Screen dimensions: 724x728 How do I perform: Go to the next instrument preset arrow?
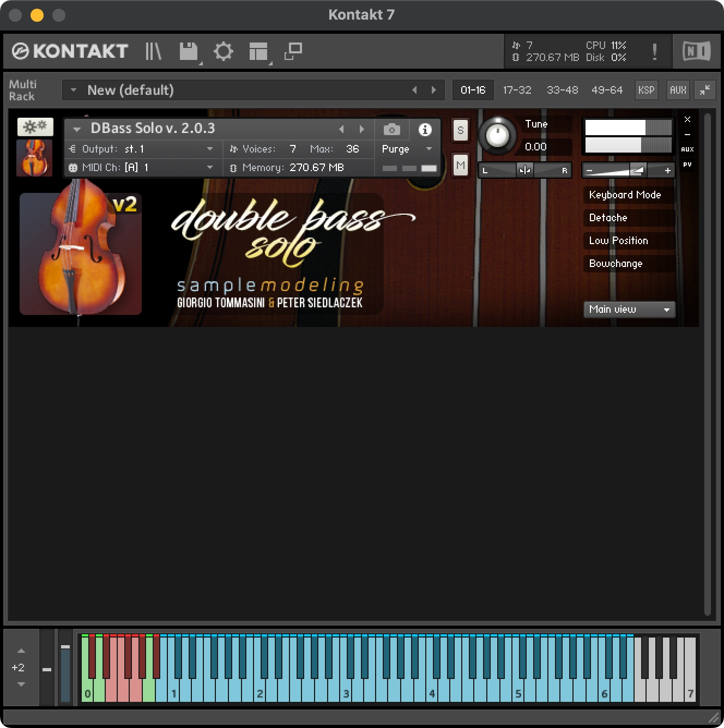[x=361, y=129]
